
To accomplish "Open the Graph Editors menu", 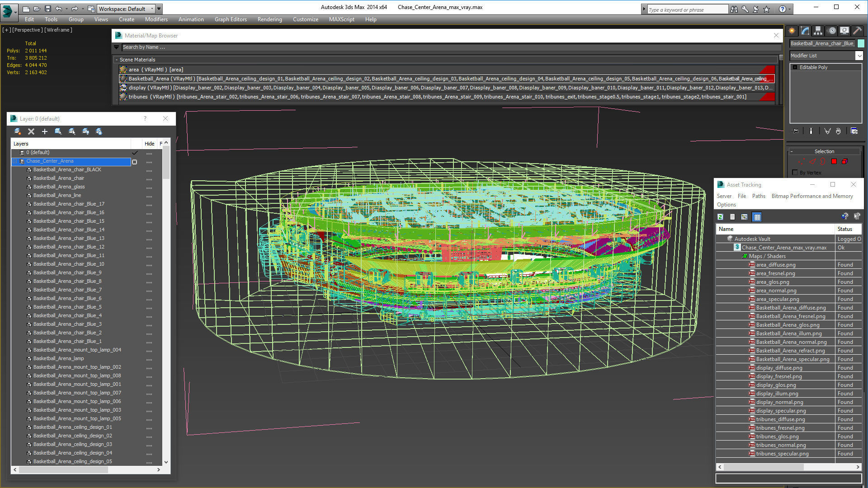I will coord(231,19).
